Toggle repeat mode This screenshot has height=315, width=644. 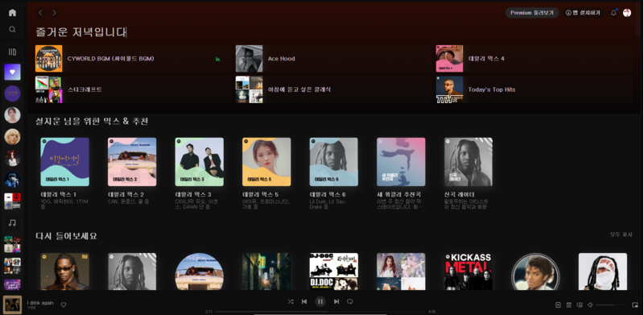pyautogui.click(x=349, y=301)
